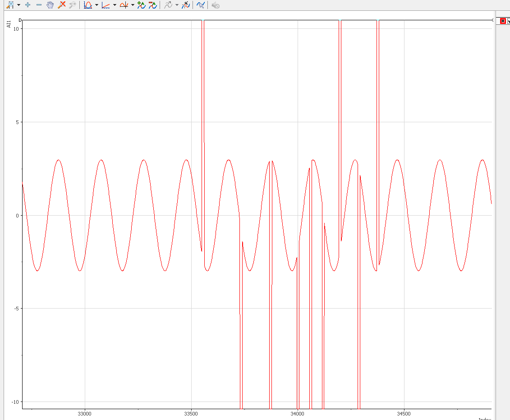Screen dimensions: 510x420
Task: Open the histogram distribution curve tool
Action: tap(88, 5)
